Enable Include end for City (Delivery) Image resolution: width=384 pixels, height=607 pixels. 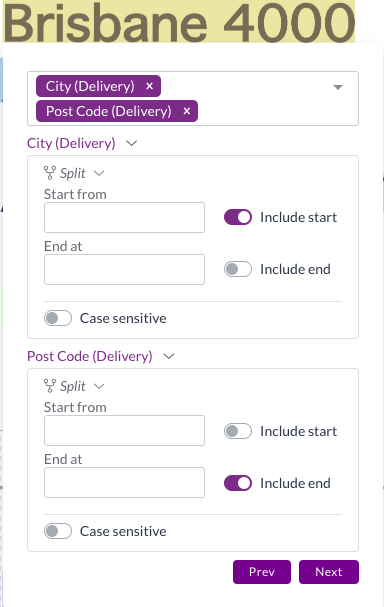(x=238, y=269)
